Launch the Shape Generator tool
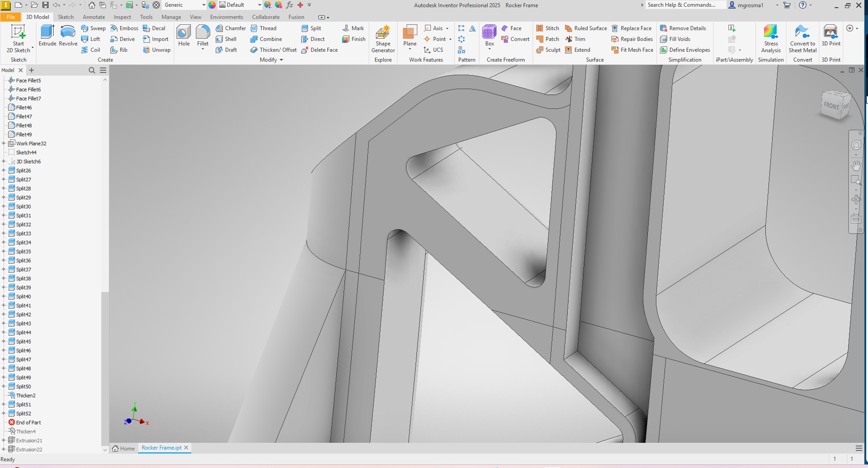 click(382, 38)
